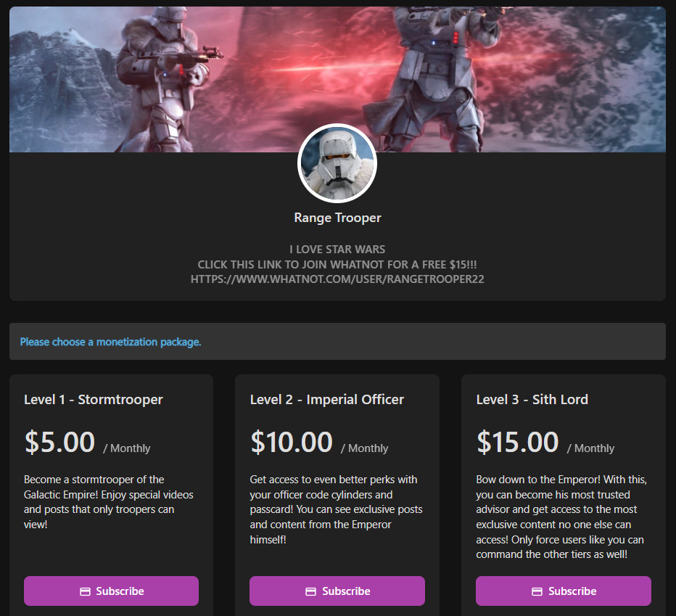This screenshot has height=616, width=676.
Task: Click the $5.00 monthly price
Action: (88, 442)
